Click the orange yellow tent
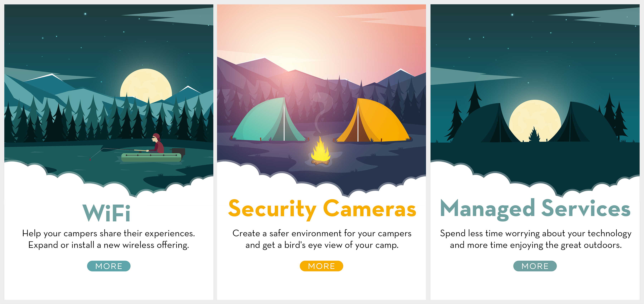Image resolution: width=644 pixels, height=304 pixels. [x=372, y=121]
